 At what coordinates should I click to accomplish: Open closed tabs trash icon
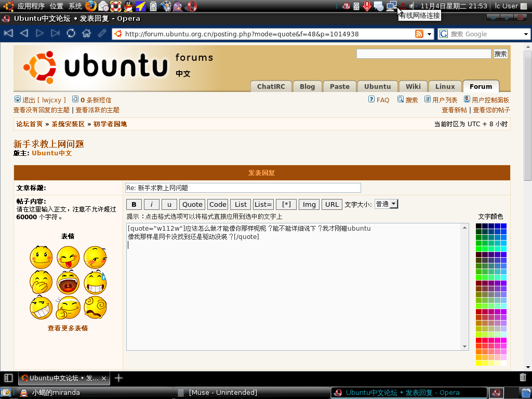pyautogui.click(x=523, y=377)
